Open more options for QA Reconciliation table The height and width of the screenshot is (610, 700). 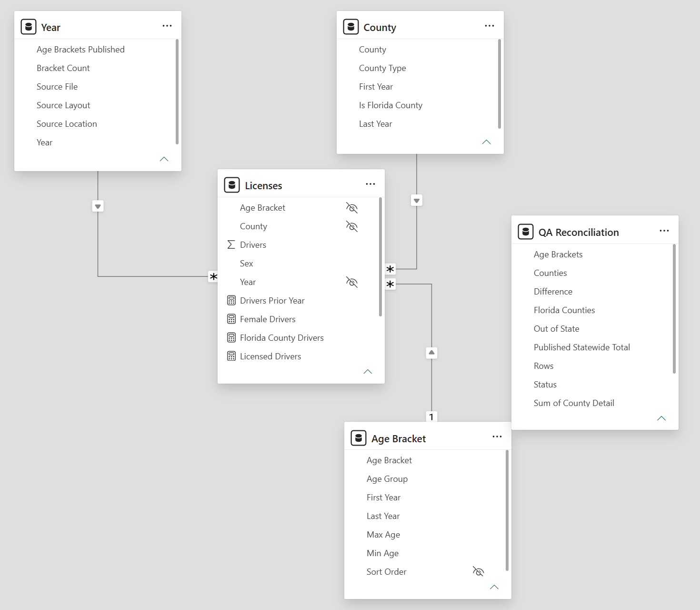tap(664, 231)
